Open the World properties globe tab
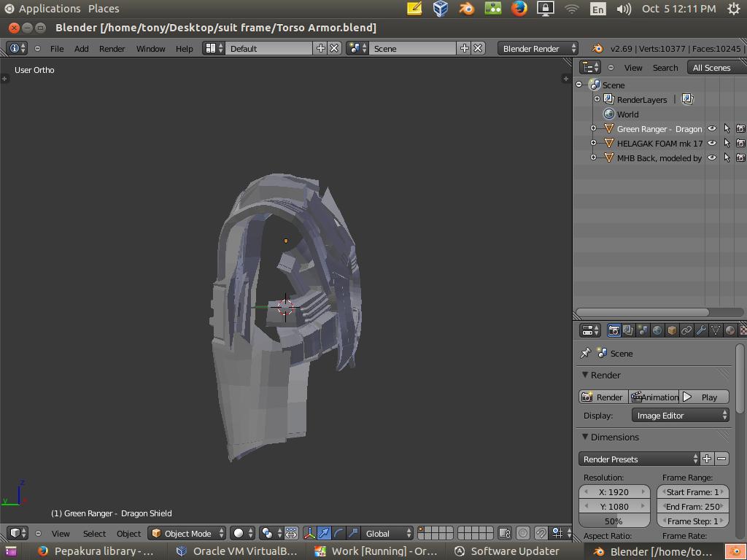The image size is (747, 560). 657,330
